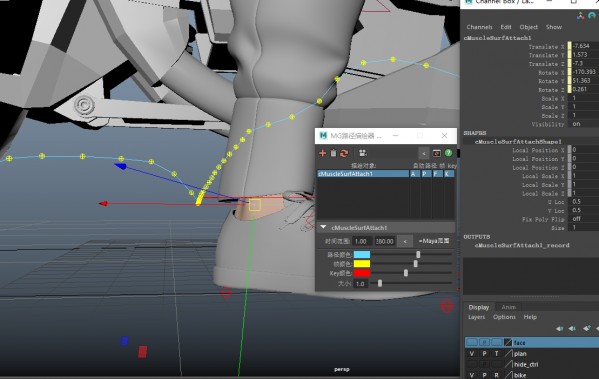Viewport: 599px width, 379px height.
Task: Click the cyan path color swatch
Action: pos(362,254)
